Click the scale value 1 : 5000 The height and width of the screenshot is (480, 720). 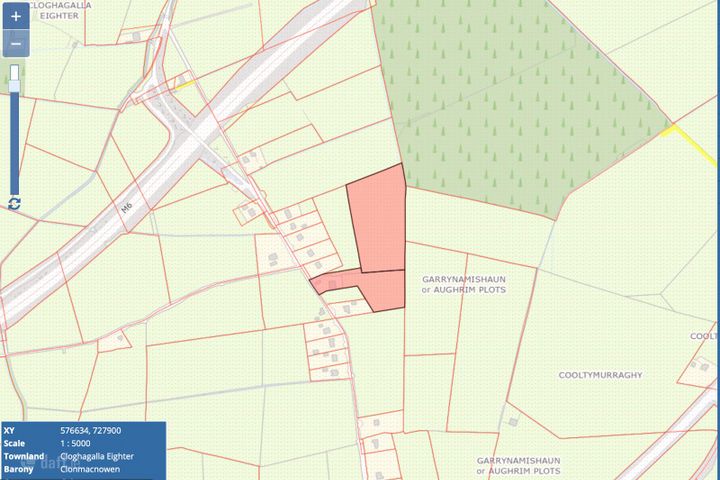click(77, 443)
